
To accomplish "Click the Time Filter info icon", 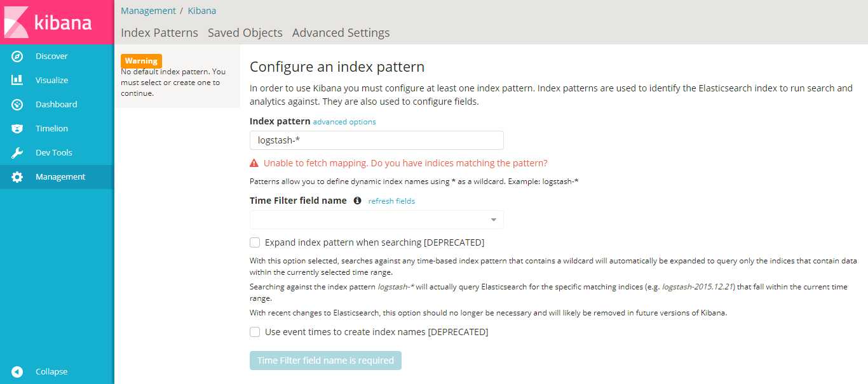I will pos(357,201).
